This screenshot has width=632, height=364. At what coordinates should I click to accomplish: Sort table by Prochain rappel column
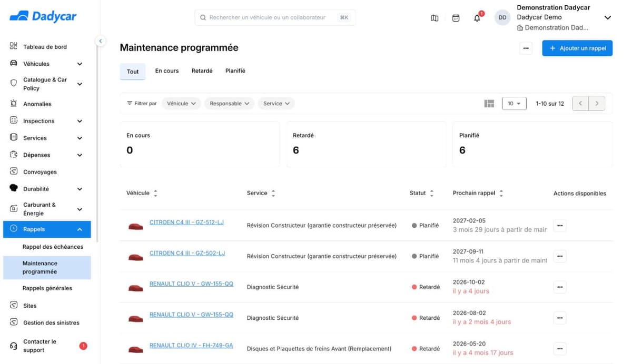[x=501, y=194]
